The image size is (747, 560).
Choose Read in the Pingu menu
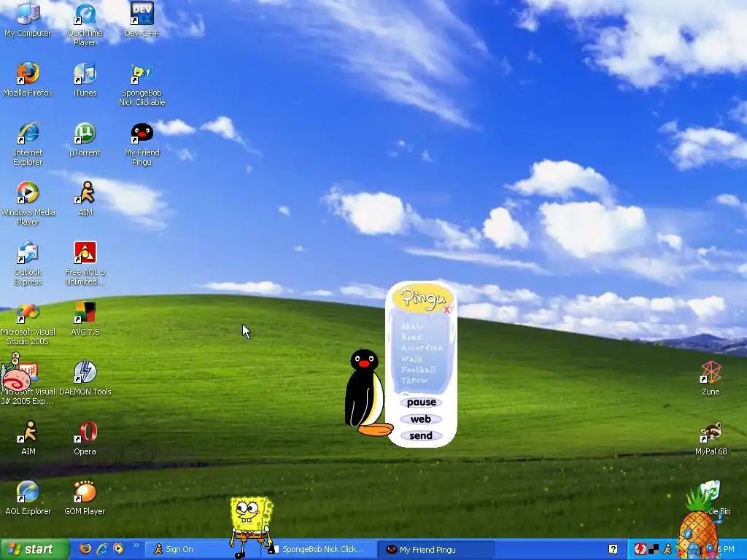[411, 337]
